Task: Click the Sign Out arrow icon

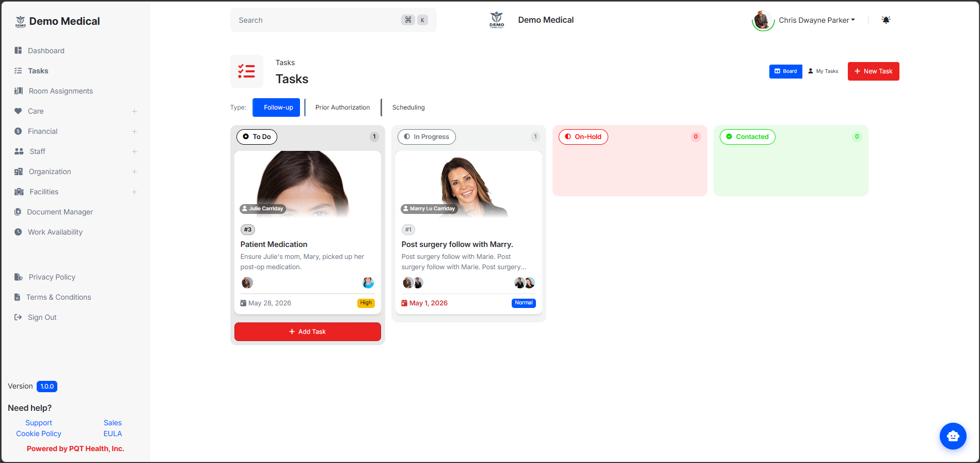Action: coord(18,317)
